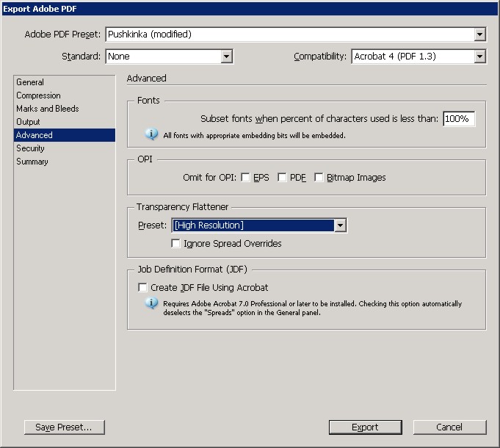Go to Marks and Bleeds panel
This screenshot has height=448, width=500.
coord(65,109)
